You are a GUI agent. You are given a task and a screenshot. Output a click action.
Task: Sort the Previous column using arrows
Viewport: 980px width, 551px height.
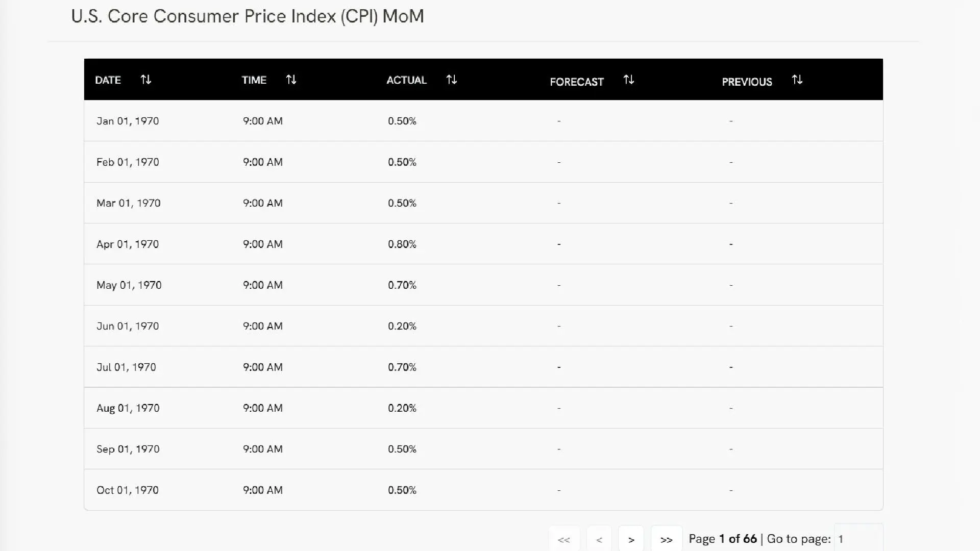pos(797,80)
